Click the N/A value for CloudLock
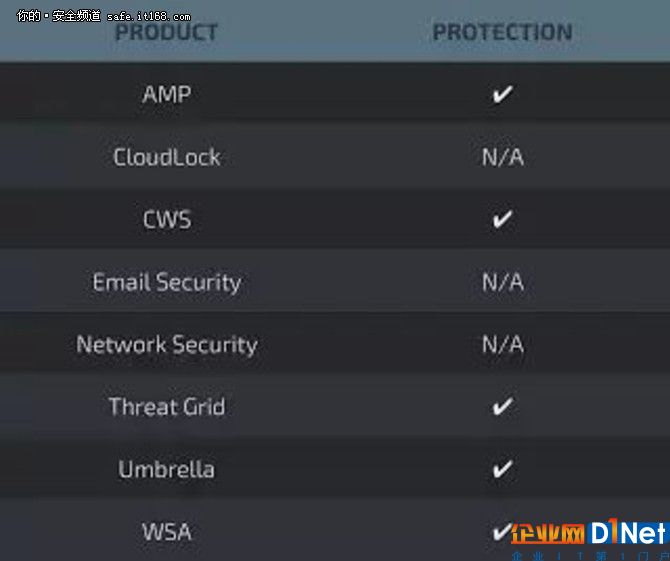The image size is (670, 561). (503, 157)
